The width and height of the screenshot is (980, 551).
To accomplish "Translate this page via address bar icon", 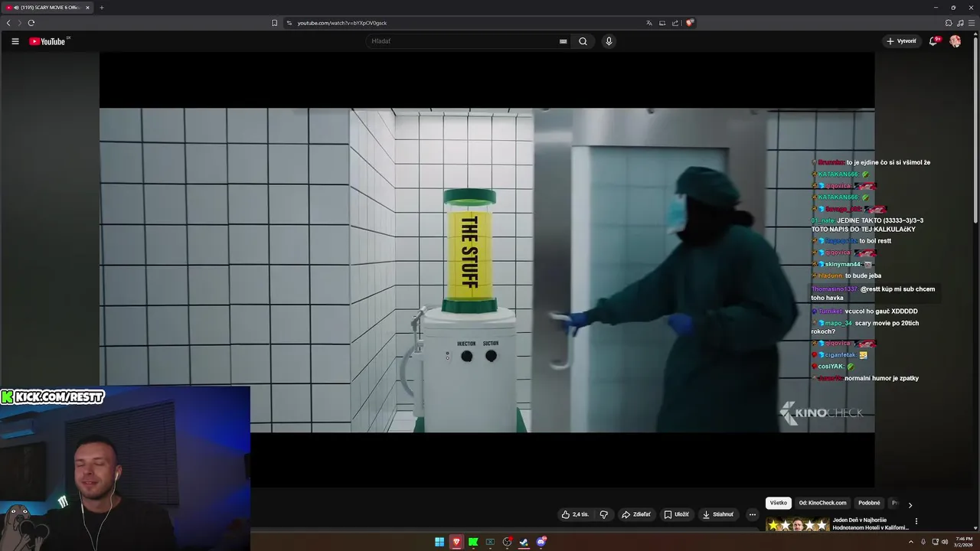I will click(x=649, y=23).
